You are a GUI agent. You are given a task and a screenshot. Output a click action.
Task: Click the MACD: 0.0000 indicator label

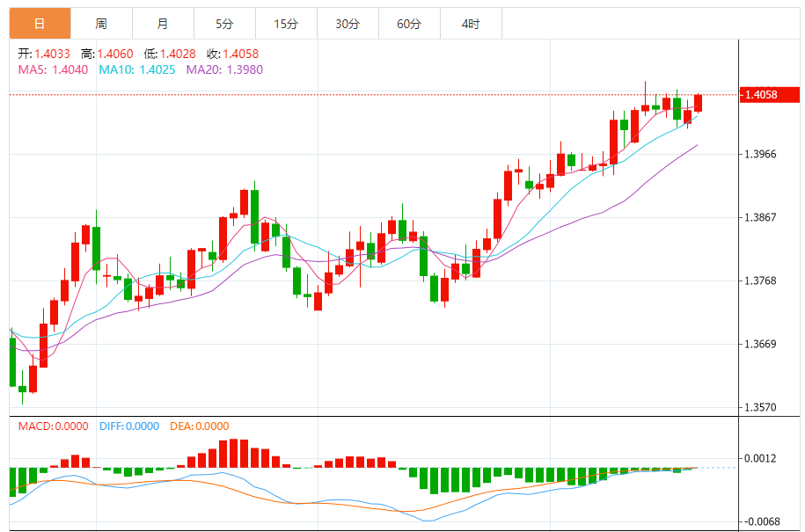click(x=53, y=426)
